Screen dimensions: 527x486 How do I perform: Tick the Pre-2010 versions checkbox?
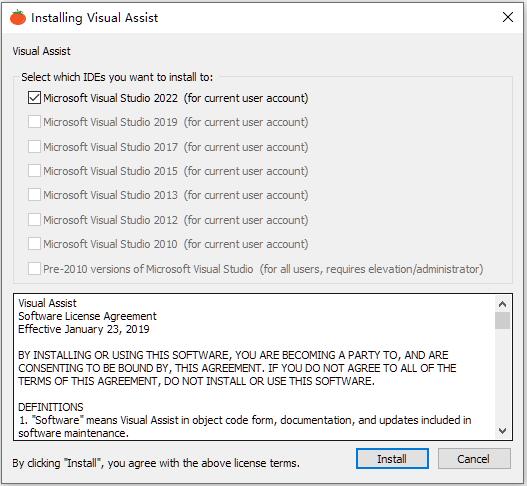[34, 269]
